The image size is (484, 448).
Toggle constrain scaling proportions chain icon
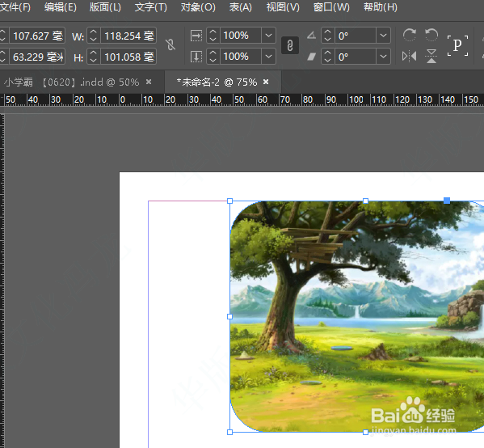(x=290, y=46)
